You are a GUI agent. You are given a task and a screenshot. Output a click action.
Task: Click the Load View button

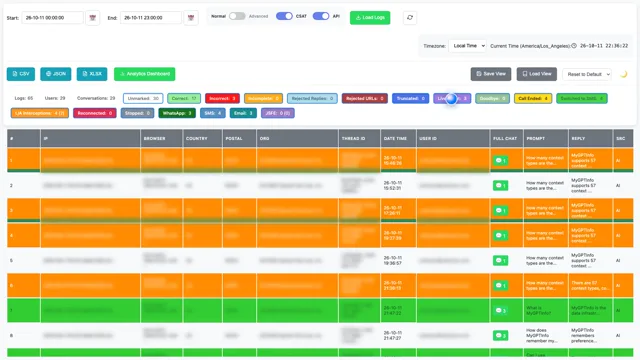537,74
